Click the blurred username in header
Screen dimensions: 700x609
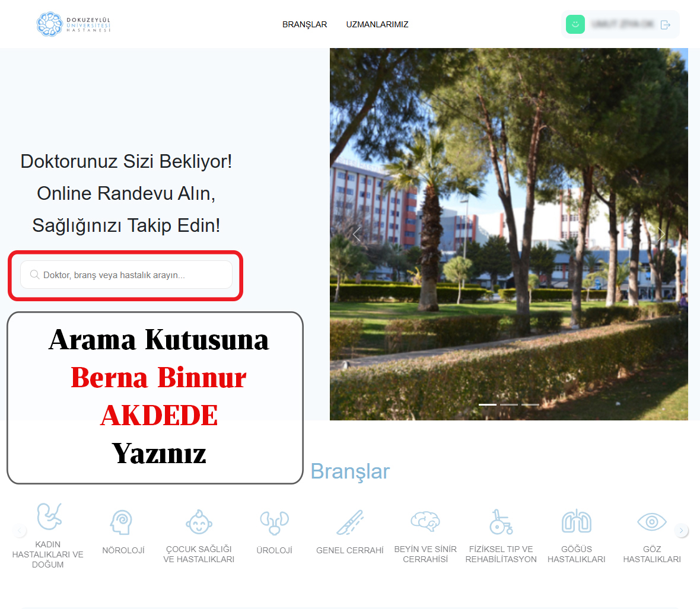(x=623, y=24)
